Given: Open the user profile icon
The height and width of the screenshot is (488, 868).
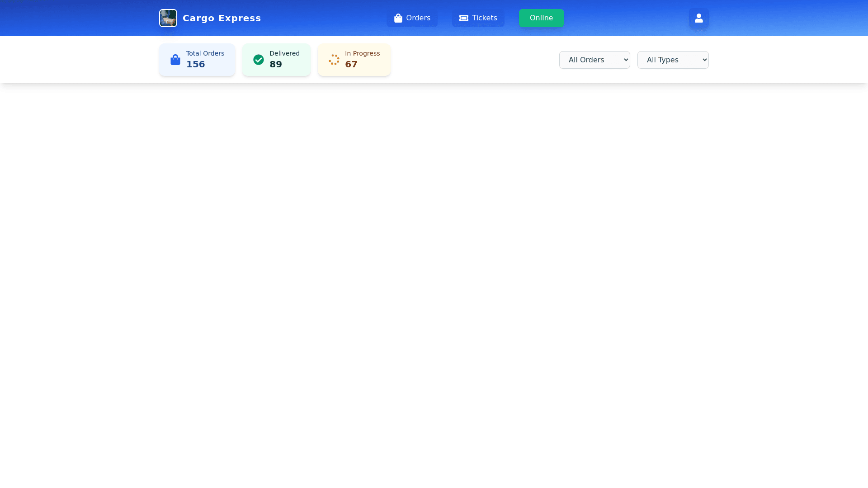Looking at the screenshot, I should (698, 18).
